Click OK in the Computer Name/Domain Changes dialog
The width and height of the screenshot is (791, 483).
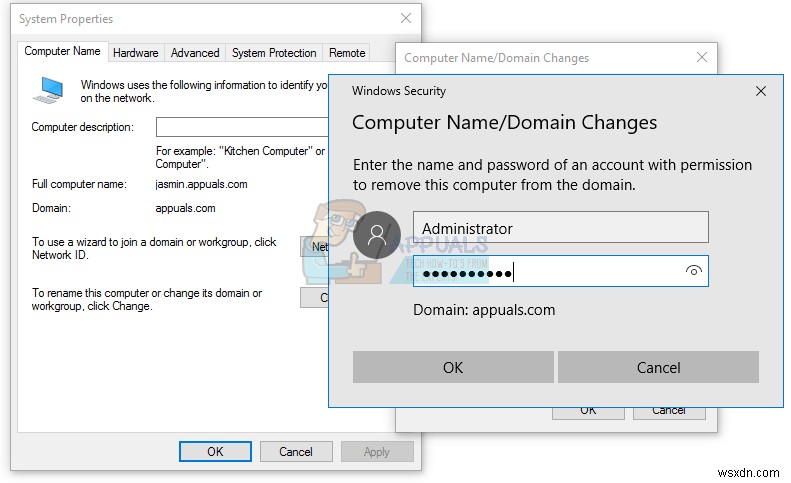click(588, 410)
